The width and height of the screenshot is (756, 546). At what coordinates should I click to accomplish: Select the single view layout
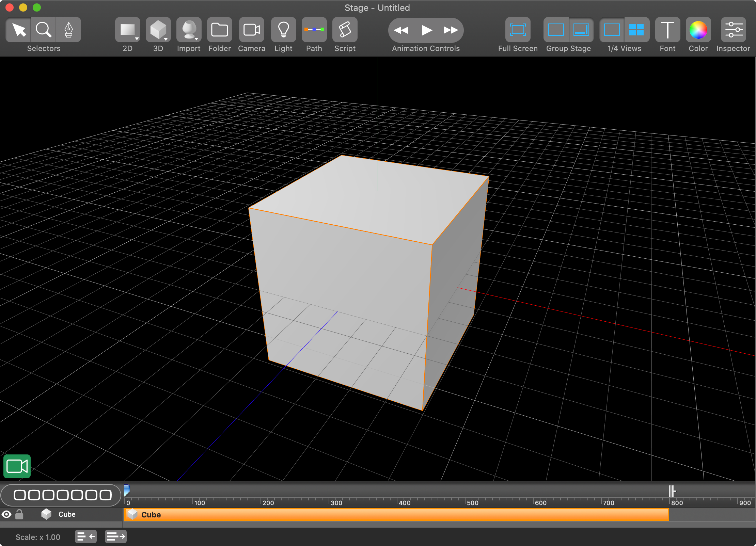click(612, 30)
